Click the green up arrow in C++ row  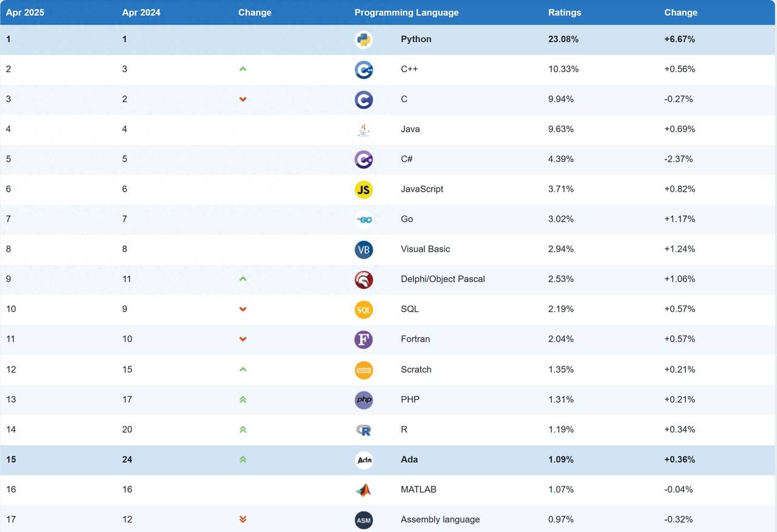click(243, 69)
